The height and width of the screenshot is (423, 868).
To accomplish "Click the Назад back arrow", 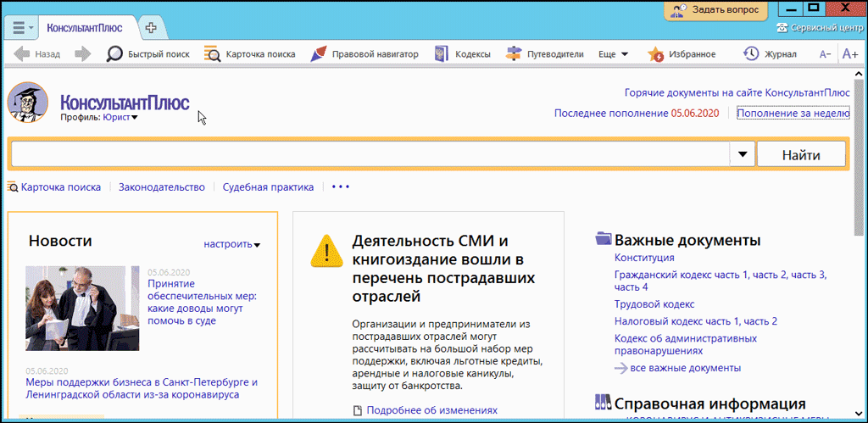I will (36, 54).
